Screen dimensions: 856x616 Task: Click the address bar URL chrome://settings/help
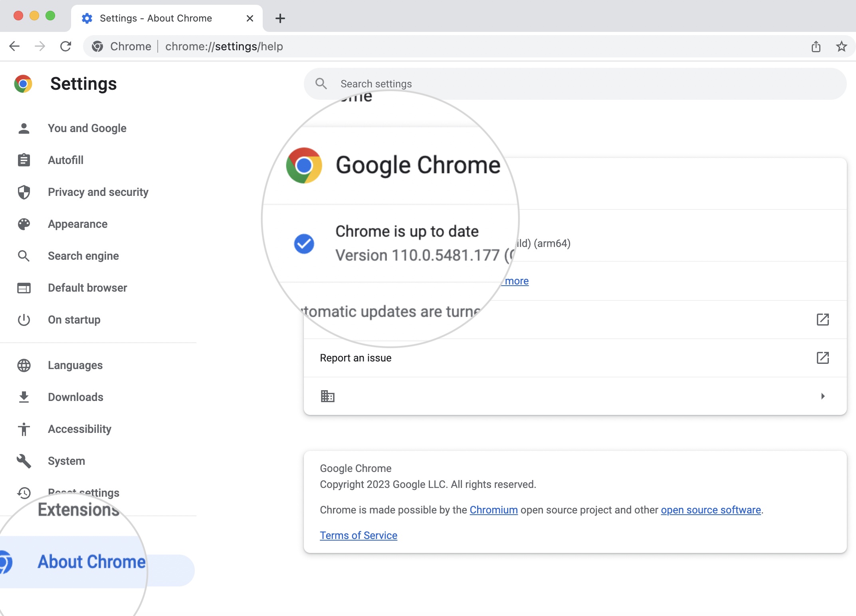tap(224, 46)
